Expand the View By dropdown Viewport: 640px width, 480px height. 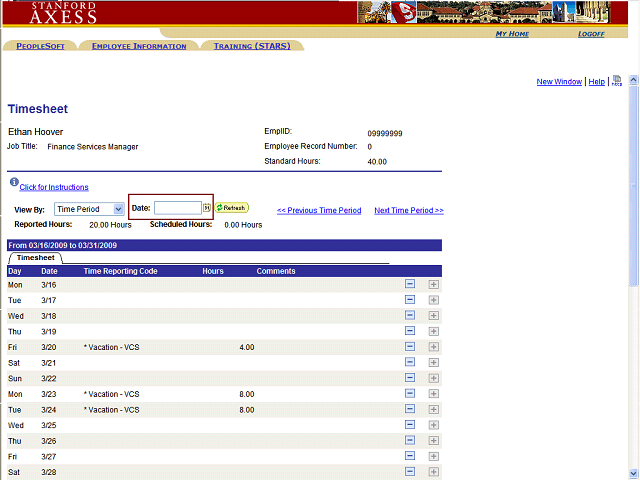click(118, 209)
